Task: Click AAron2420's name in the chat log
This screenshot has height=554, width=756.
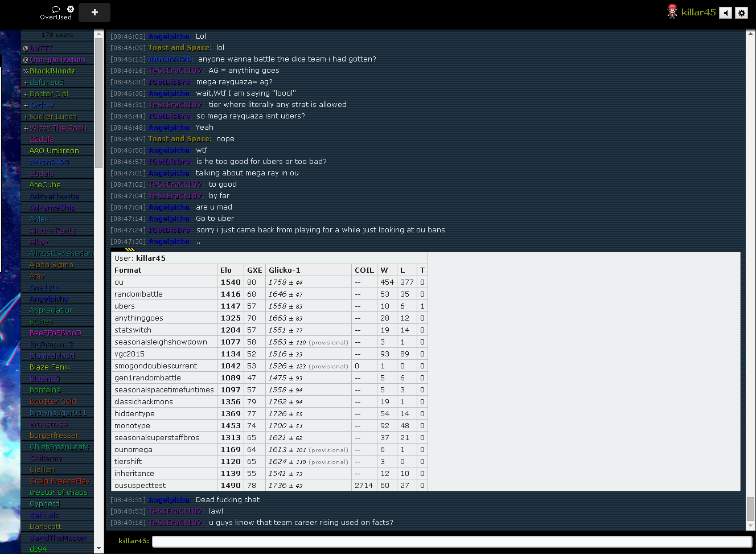Action: click(170, 59)
